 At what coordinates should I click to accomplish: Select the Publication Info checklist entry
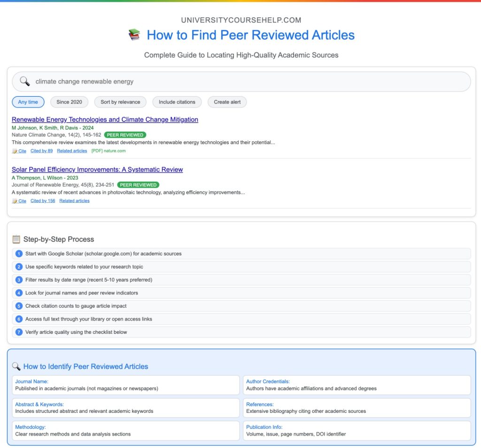356,430
